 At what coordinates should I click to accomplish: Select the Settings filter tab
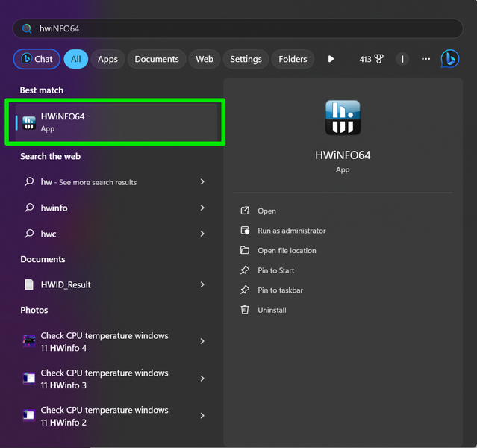pyautogui.click(x=246, y=59)
